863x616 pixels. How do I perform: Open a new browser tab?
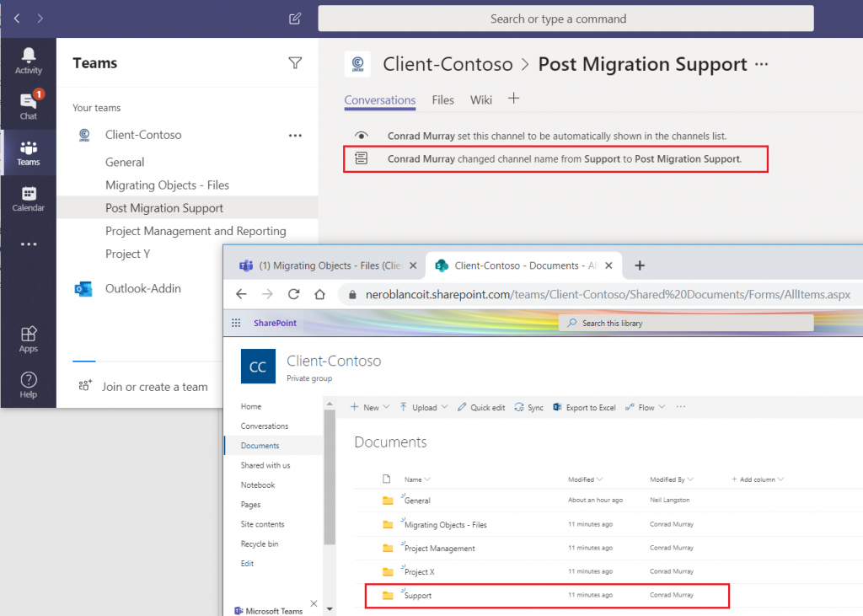click(x=640, y=266)
